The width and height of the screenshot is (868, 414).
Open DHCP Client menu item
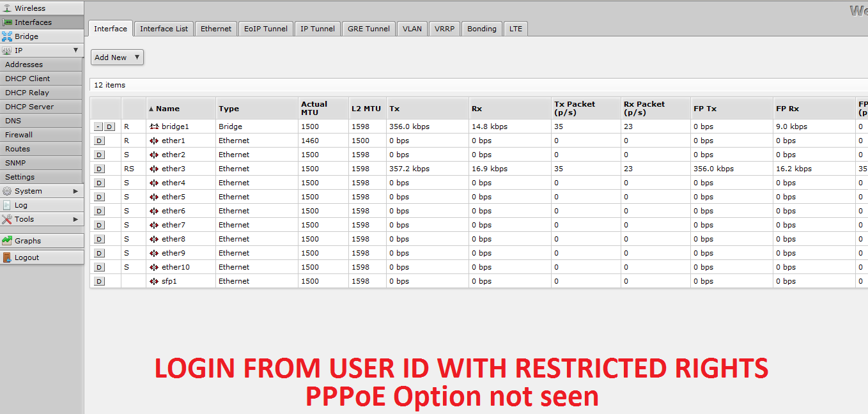(42, 79)
